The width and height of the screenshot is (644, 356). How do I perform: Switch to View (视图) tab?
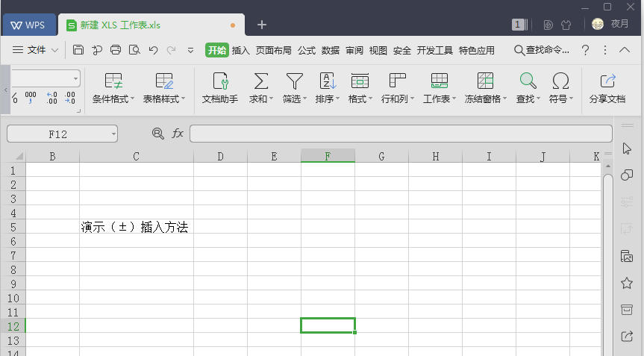click(x=378, y=51)
